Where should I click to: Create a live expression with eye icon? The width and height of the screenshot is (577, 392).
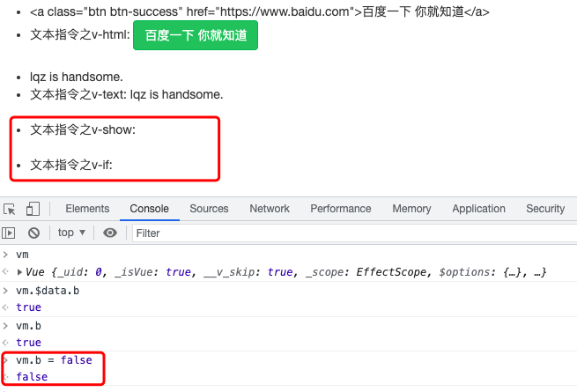pos(110,233)
